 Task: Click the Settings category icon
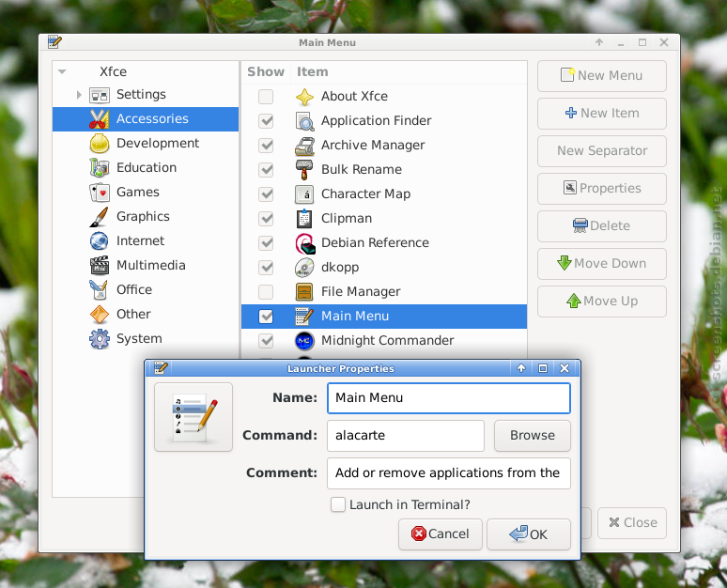point(100,95)
